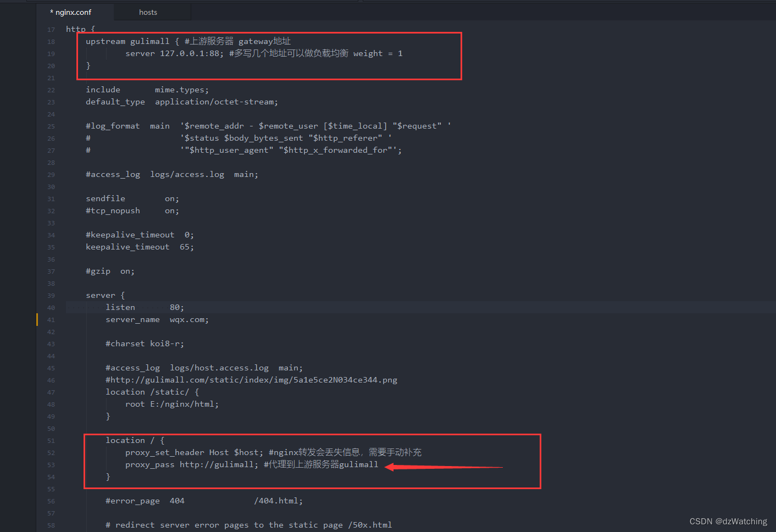Place cursor on 'server 127.0.0.1:88;' line
The height and width of the screenshot is (532, 776).
point(264,53)
